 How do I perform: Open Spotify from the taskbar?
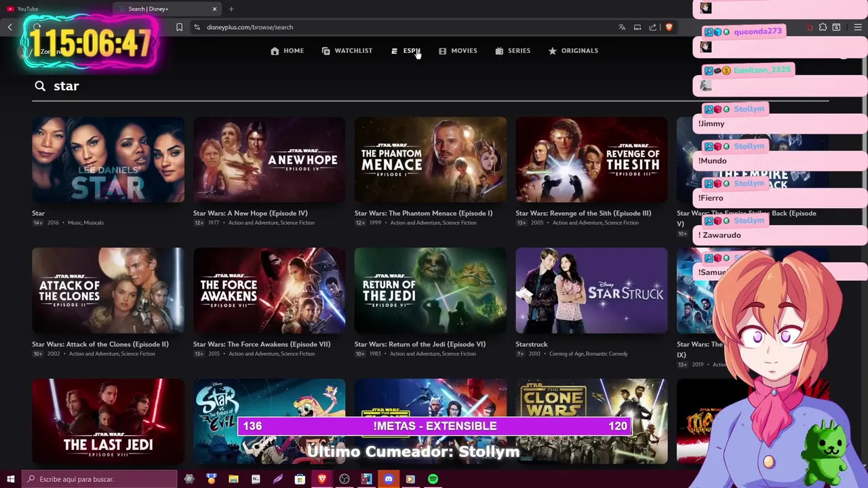[x=433, y=479]
